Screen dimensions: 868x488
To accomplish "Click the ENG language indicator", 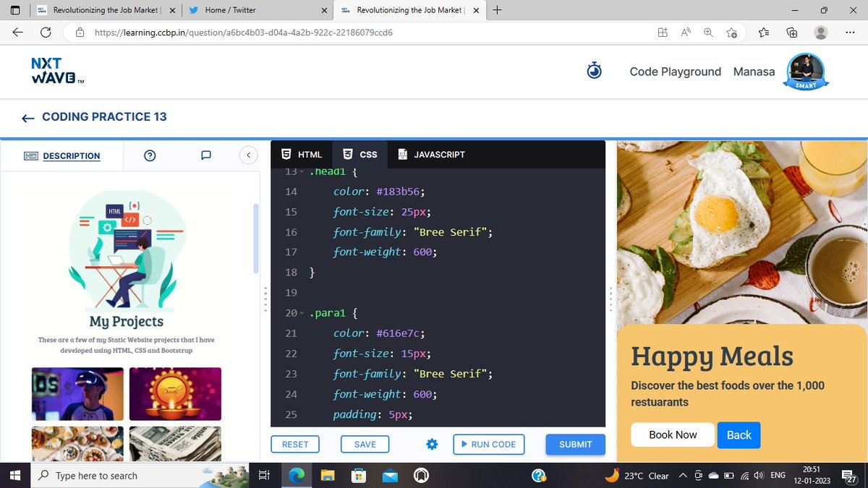I will pos(778,476).
